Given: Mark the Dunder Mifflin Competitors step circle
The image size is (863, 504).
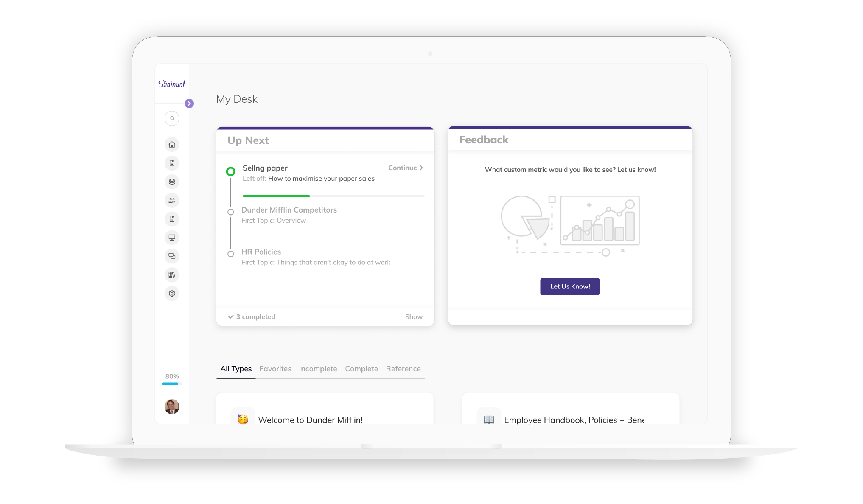Looking at the screenshot, I should click(231, 212).
